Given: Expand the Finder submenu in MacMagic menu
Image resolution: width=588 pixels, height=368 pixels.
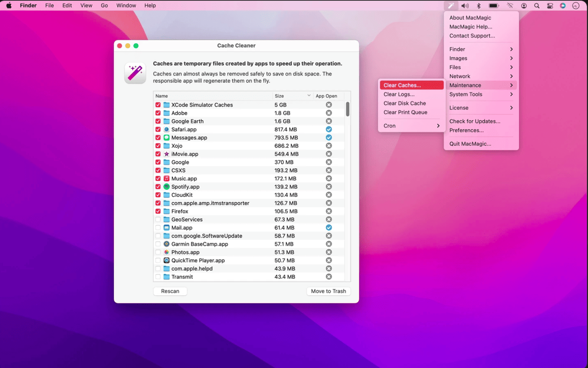Looking at the screenshot, I should [481, 49].
